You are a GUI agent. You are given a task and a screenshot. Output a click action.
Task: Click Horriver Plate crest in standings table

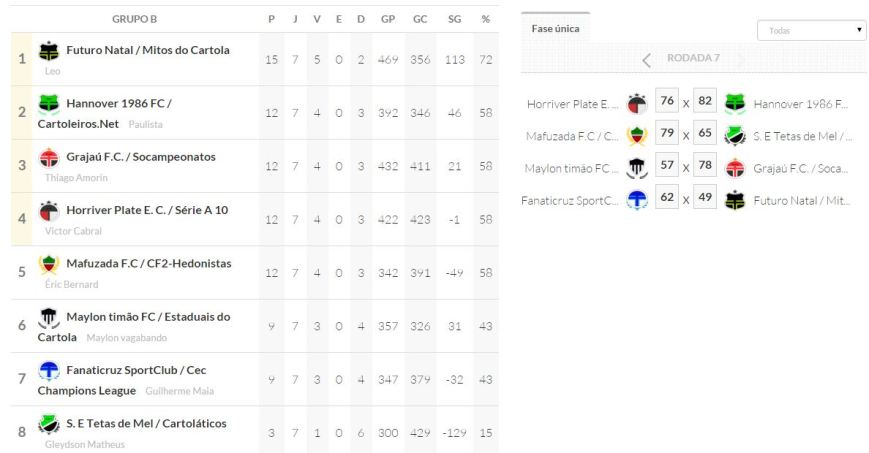(49, 210)
